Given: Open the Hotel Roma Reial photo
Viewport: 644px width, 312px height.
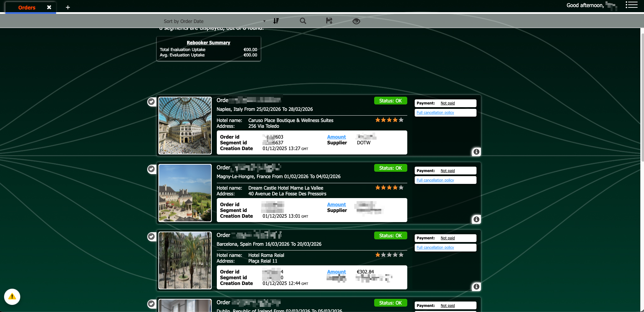Looking at the screenshot, I should coord(185,260).
